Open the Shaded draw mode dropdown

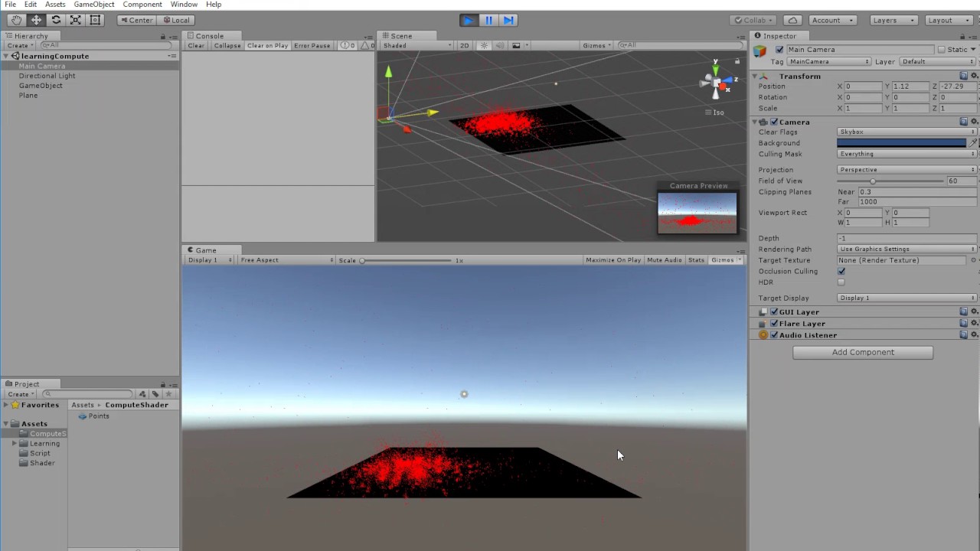coord(417,45)
